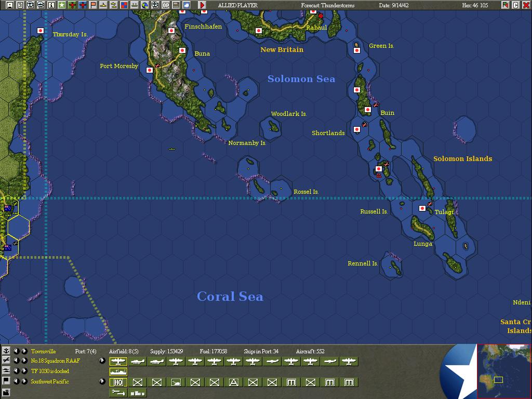
Task: Click the C icon at top right
Action: tap(516, 5)
